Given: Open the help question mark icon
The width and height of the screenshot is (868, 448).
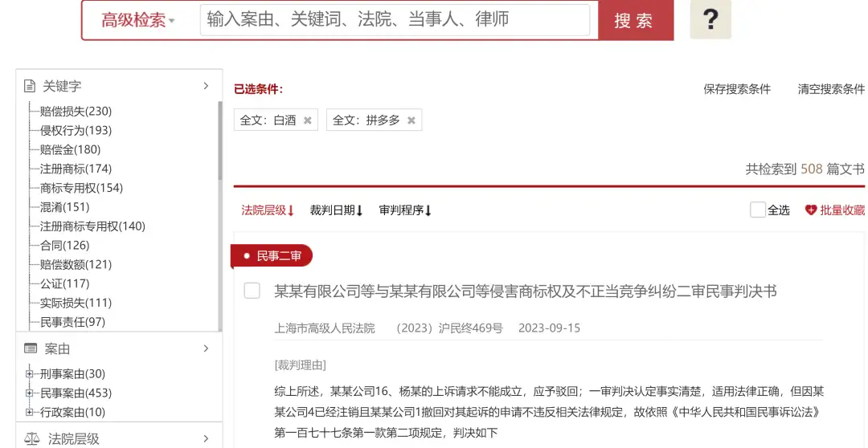Looking at the screenshot, I should coord(710,19).
